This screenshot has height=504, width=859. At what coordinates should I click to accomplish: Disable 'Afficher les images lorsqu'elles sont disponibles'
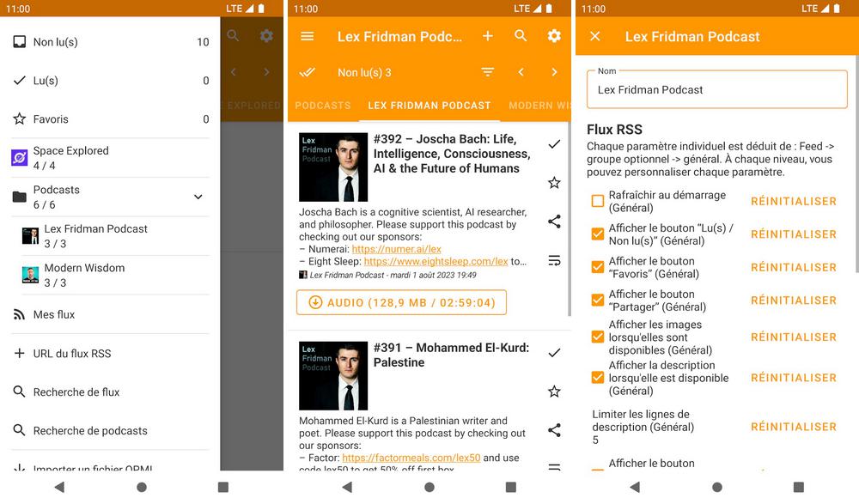point(597,337)
